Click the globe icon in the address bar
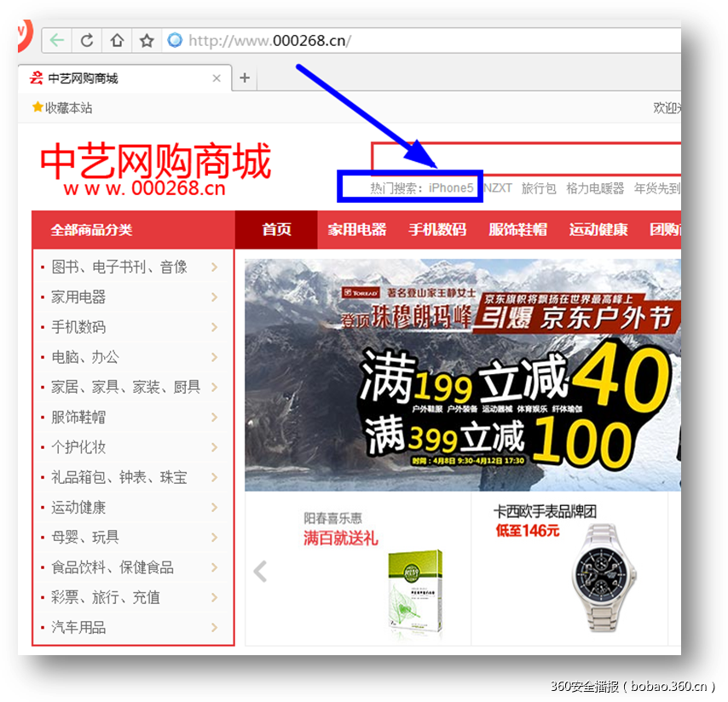The width and height of the screenshot is (728, 702). click(x=174, y=39)
